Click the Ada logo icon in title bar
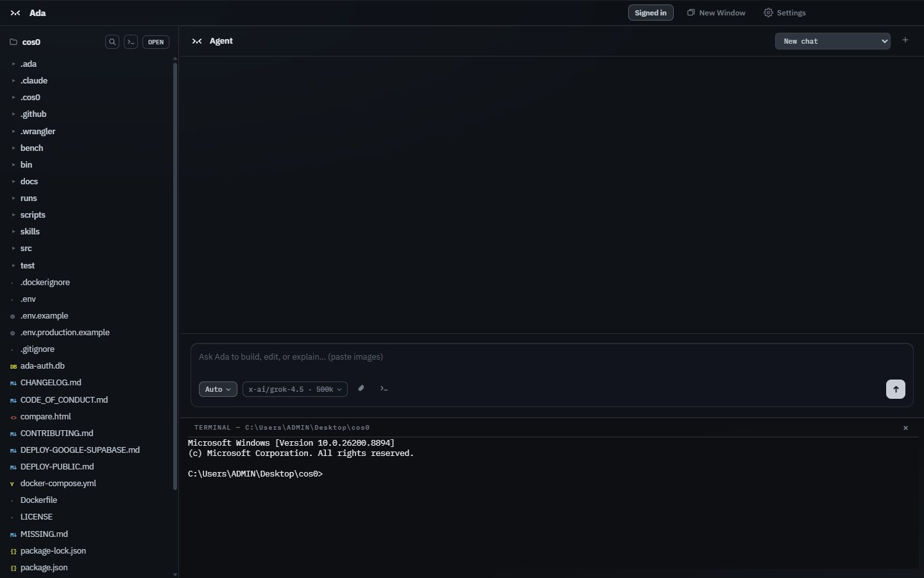Viewport: 924px width, 578px height. tap(15, 13)
